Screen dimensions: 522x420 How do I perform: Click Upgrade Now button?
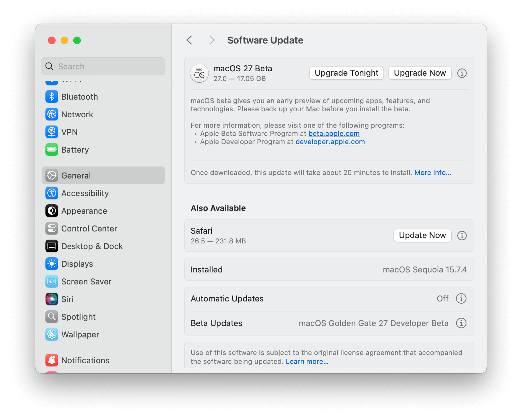pyautogui.click(x=420, y=73)
